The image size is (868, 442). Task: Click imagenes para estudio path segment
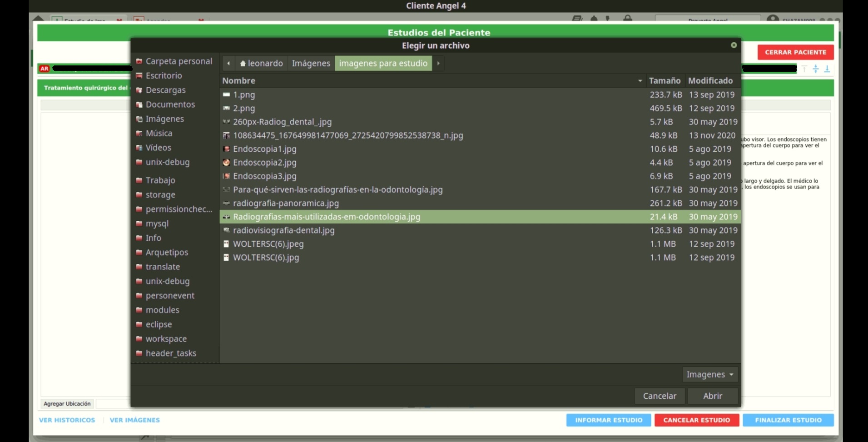click(x=383, y=64)
